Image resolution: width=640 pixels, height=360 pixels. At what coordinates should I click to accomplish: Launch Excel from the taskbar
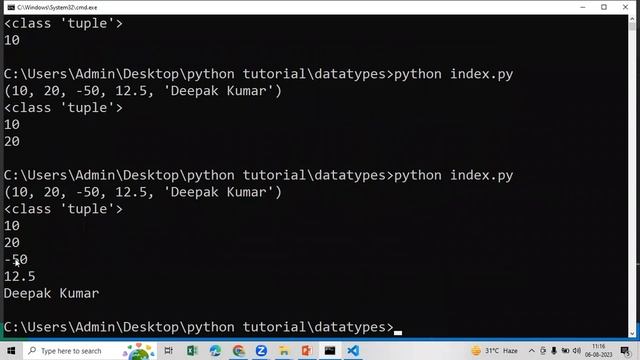pyautogui.click(x=192, y=351)
